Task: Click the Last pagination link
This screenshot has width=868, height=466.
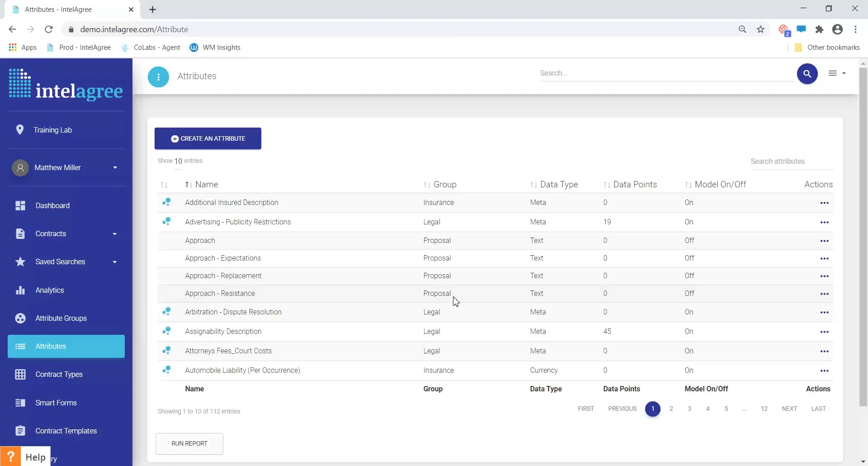Action: click(x=818, y=409)
